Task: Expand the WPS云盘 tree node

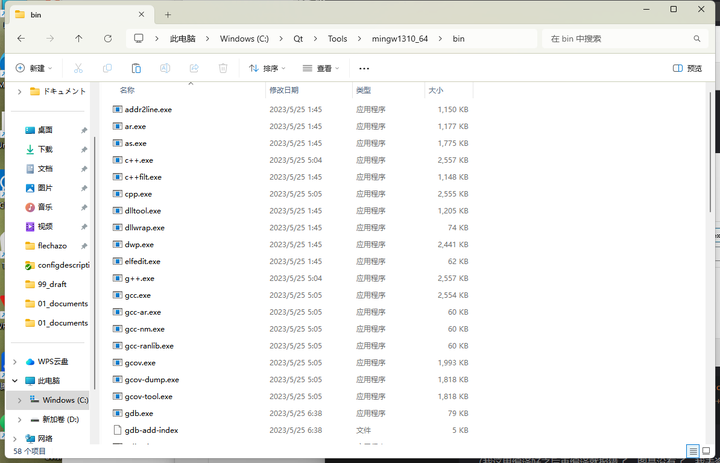Action: pyautogui.click(x=15, y=361)
